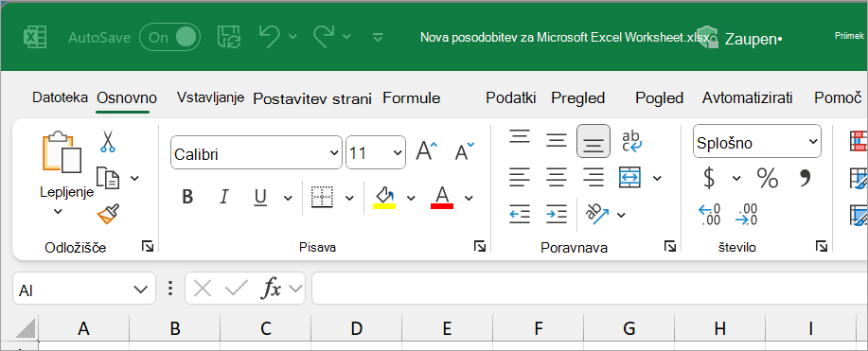The height and width of the screenshot is (351, 868).
Task: Apply cell borders icon
Action: point(322,197)
